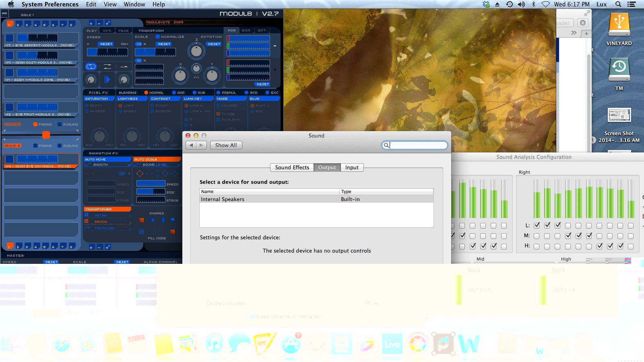Screen dimensions: 644x362
Task: Select layer set number 3 at top
Action: 27,25
